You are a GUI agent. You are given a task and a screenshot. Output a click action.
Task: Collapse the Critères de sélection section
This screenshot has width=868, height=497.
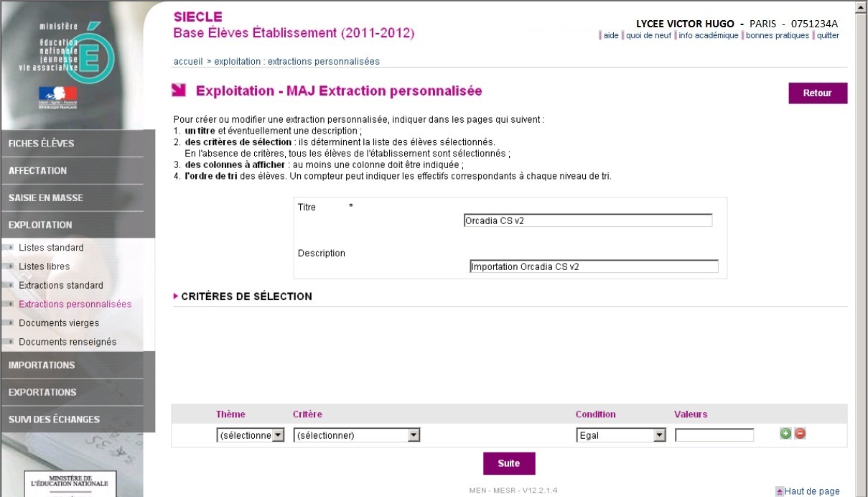point(243,296)
